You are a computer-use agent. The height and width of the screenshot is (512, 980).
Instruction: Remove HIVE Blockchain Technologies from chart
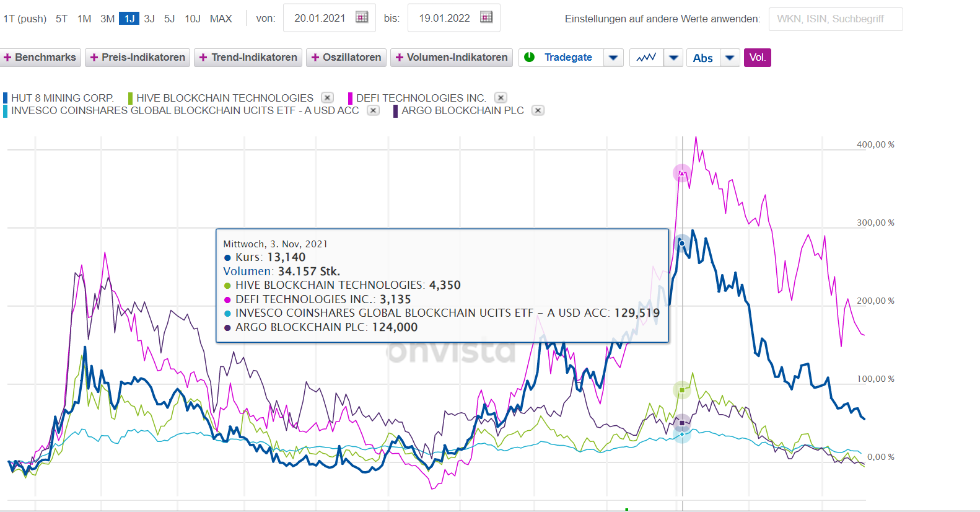[328, 98]
